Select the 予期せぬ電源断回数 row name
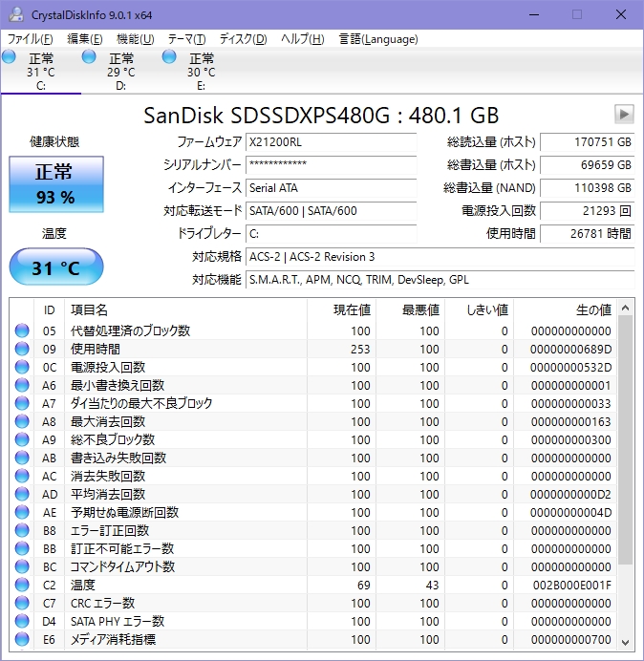The image size is (644, 661). pyautogui.click(x=125, y=512)
